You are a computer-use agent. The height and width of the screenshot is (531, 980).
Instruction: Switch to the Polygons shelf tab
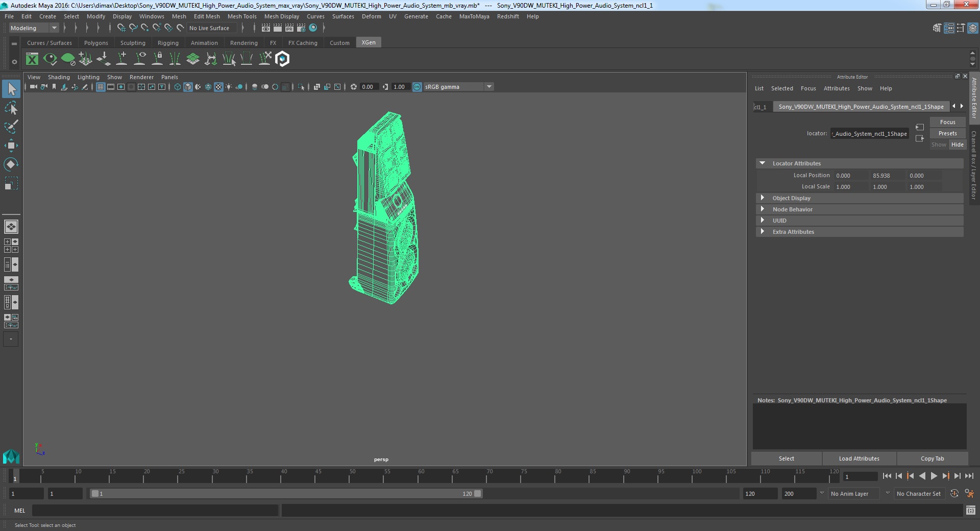click(x=96, y=43)
